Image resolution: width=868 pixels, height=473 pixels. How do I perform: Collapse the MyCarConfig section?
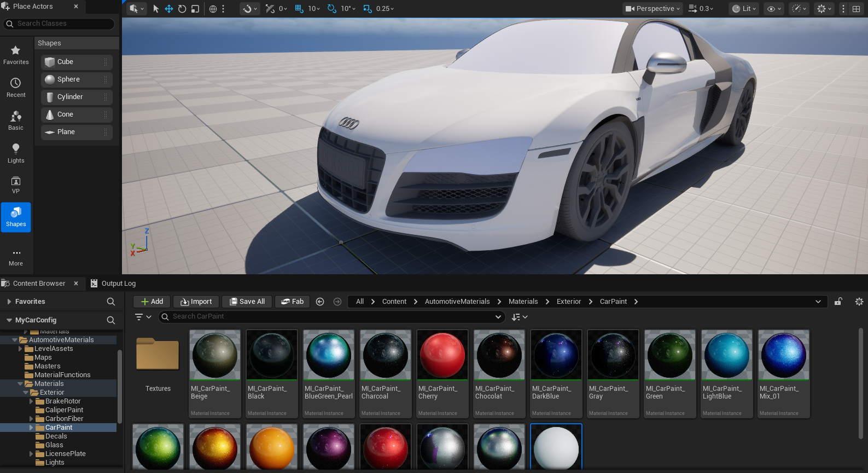tap(9, 320)
